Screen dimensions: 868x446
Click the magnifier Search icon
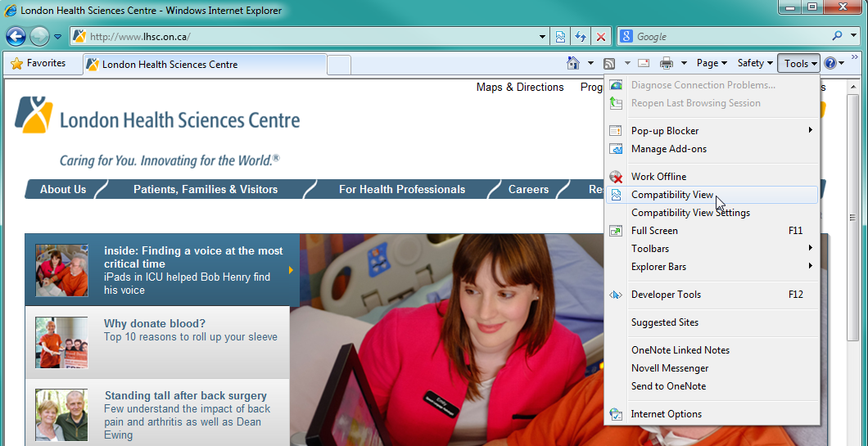pos(837,37)
